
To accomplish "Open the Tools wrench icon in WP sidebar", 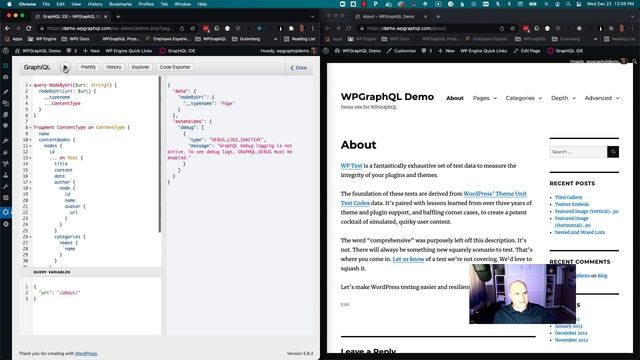I will coord(6,187).
